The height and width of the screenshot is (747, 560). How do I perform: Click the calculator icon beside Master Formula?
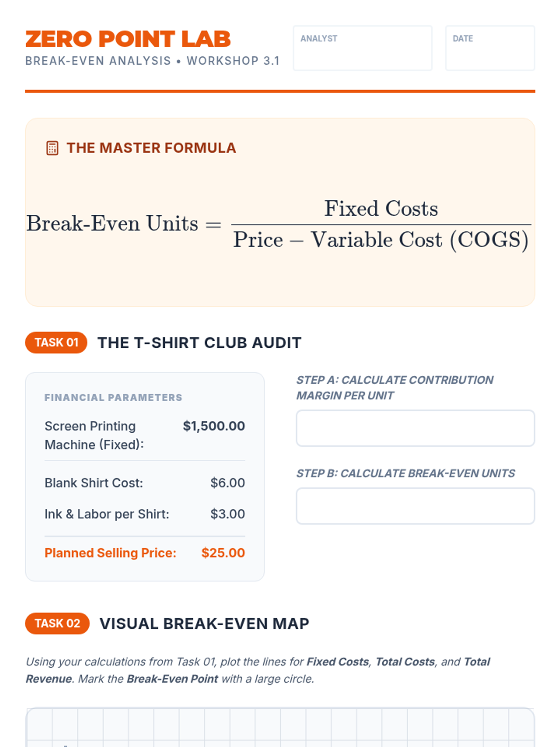pyautogui.click(x=52, y=148)
